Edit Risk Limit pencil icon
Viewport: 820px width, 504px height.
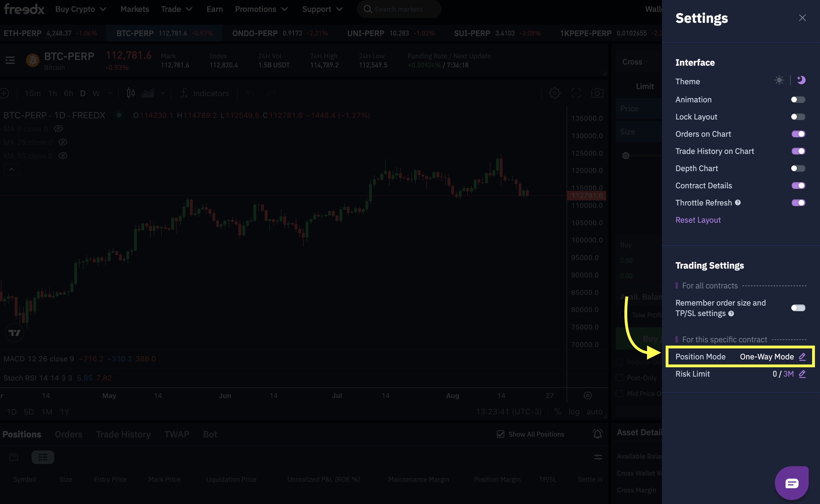point(802,374)
